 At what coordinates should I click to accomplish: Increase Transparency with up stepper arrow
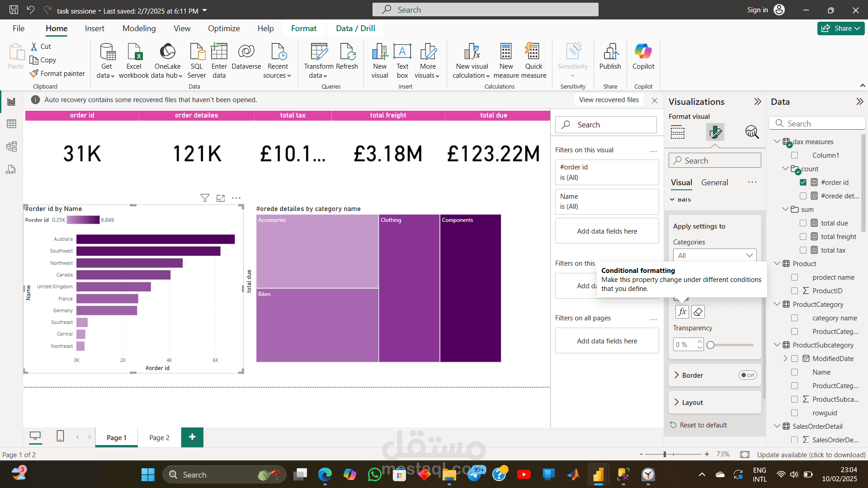tap(700, 342)
